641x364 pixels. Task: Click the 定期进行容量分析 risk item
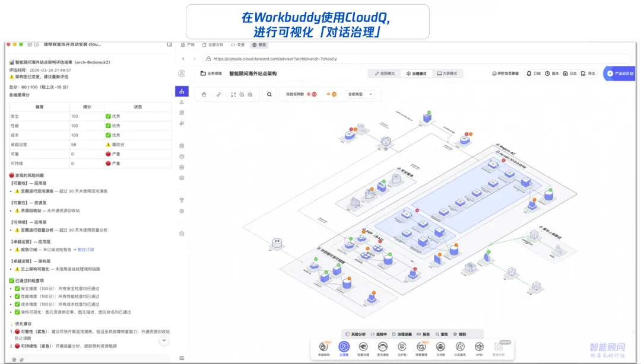61,230
